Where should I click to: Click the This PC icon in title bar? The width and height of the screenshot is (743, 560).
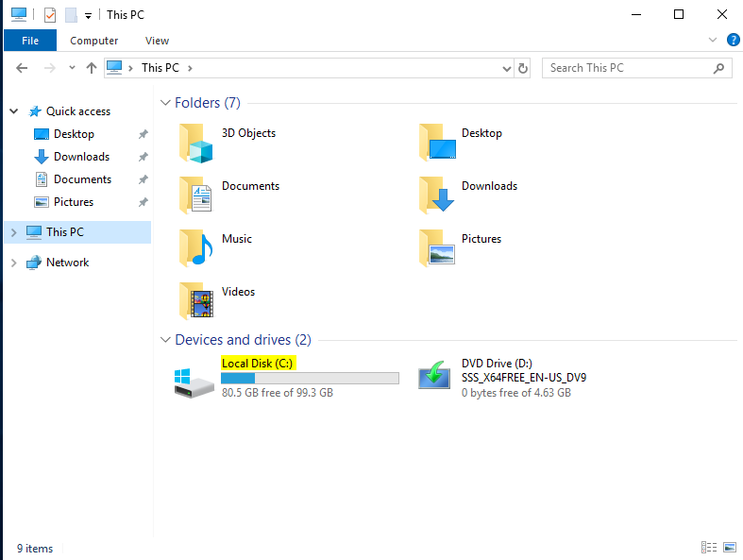19,15
